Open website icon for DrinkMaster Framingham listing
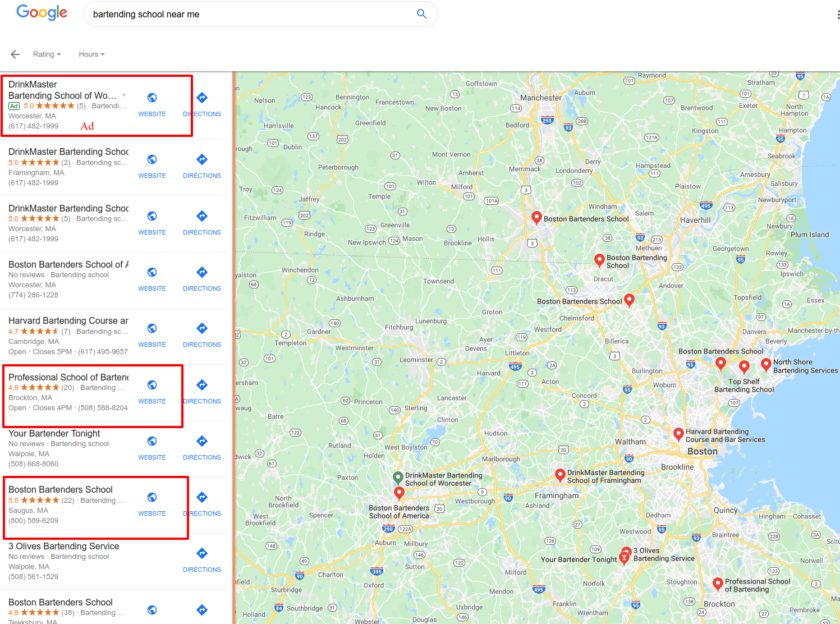The height and width of the screenshot is (624, 840). click(x=152, y=159)
